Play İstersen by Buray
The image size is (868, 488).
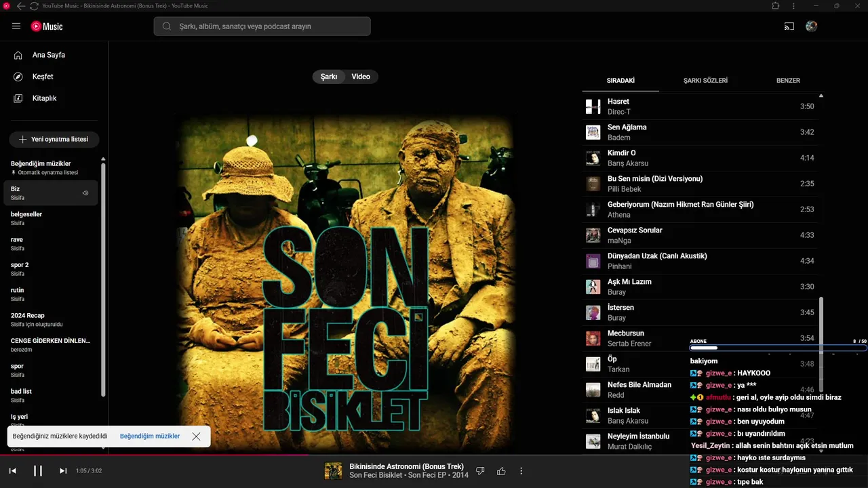(700, 312)
